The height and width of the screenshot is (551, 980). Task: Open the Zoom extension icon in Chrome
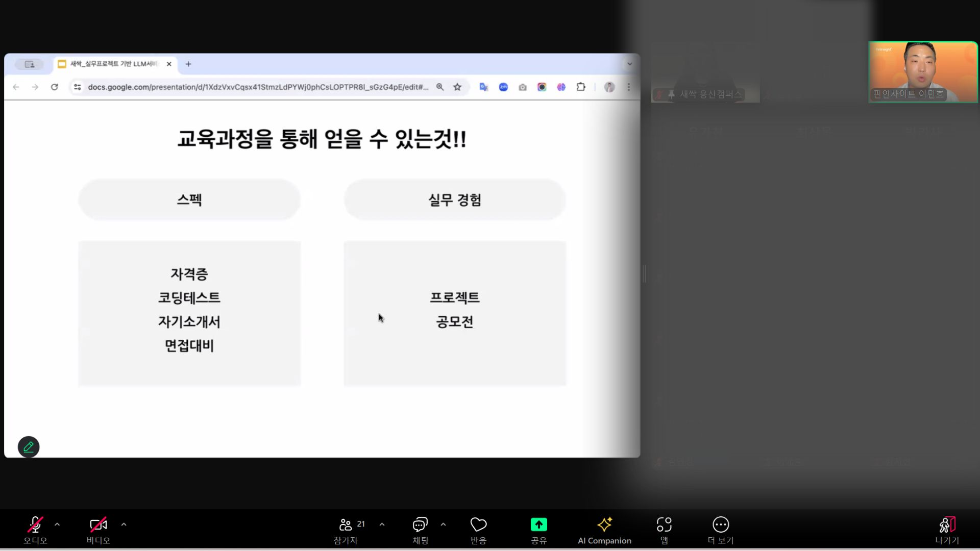[x=503, y=87]
